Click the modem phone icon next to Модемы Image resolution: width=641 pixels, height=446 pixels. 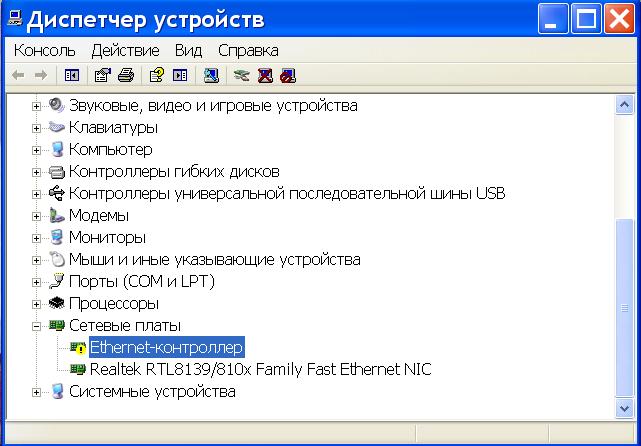[x=57, y=215]
